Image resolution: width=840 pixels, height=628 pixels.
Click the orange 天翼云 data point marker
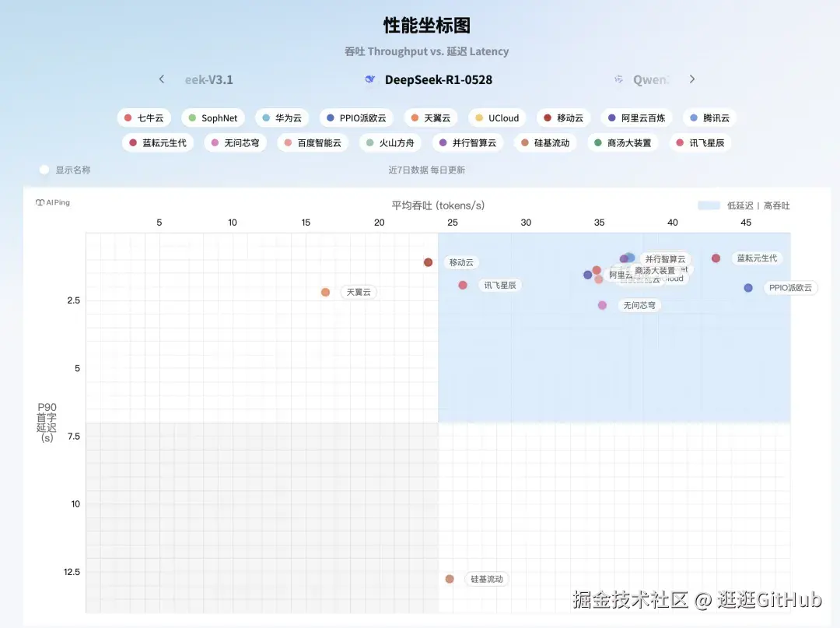[324, 292]
